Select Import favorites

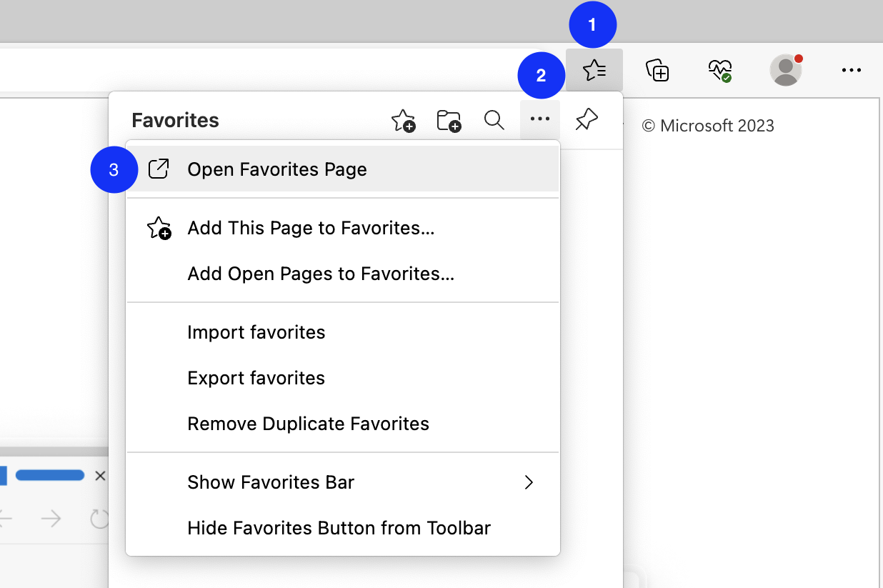343,333
